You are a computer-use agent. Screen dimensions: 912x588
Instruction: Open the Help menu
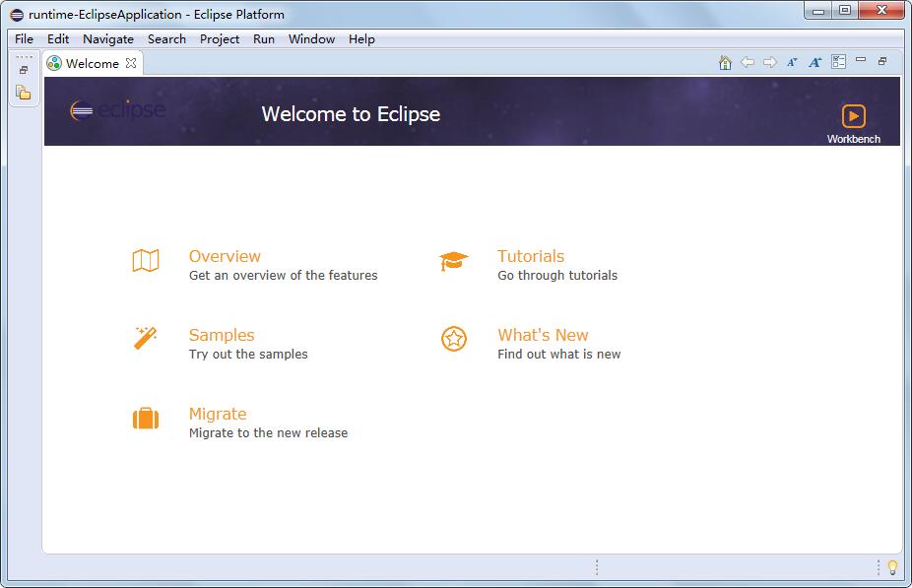coord(361,39)
